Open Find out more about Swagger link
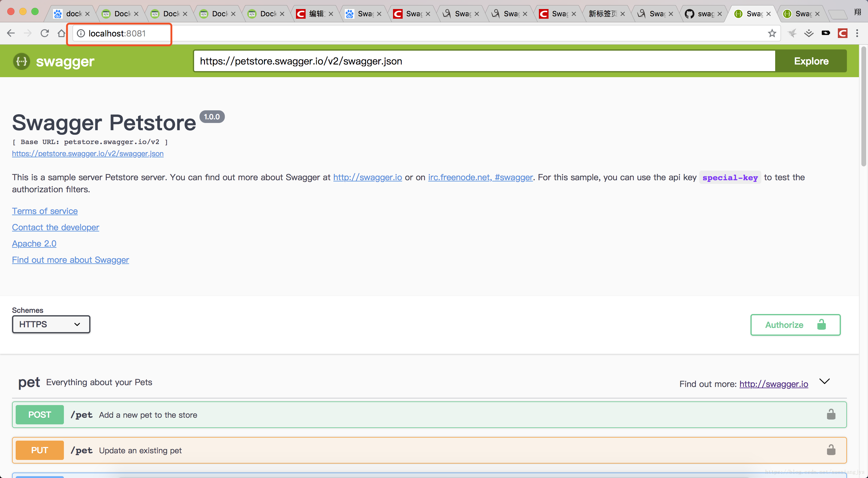The width and height of the screenshot is (868, 478). click(71, 260)
